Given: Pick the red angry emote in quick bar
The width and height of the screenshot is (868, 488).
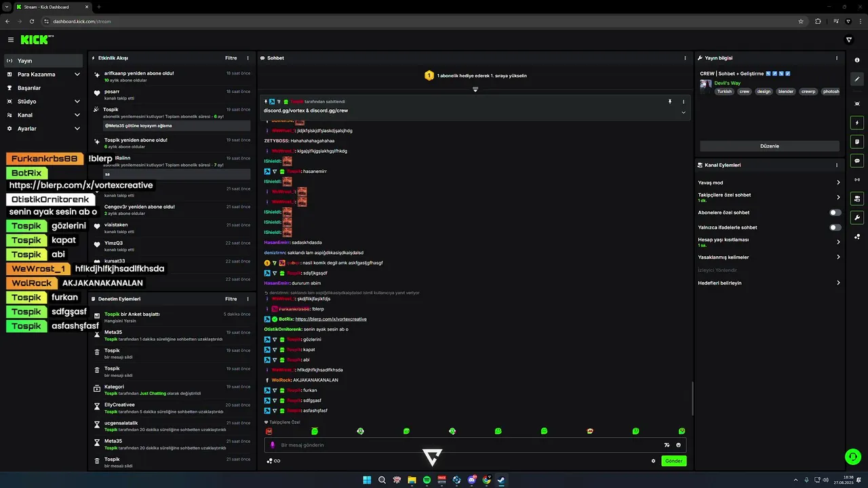Looking at the screenshot, I should pyautogui.click(x=269, y=431).
